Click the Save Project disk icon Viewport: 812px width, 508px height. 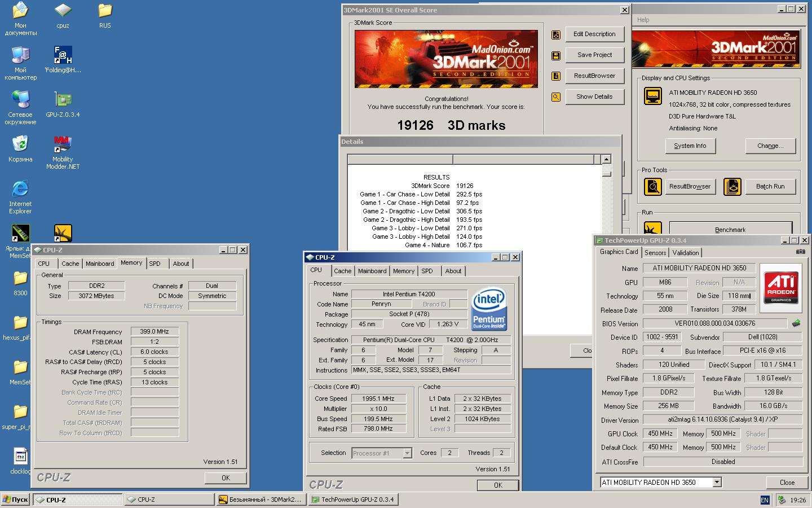click(x=556, y=55)
